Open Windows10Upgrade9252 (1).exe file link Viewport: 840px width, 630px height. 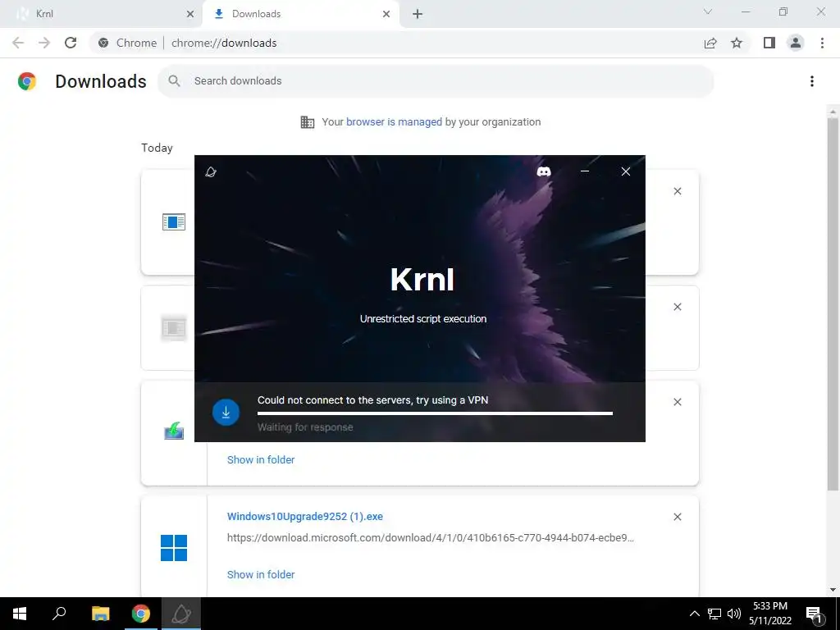305,517
